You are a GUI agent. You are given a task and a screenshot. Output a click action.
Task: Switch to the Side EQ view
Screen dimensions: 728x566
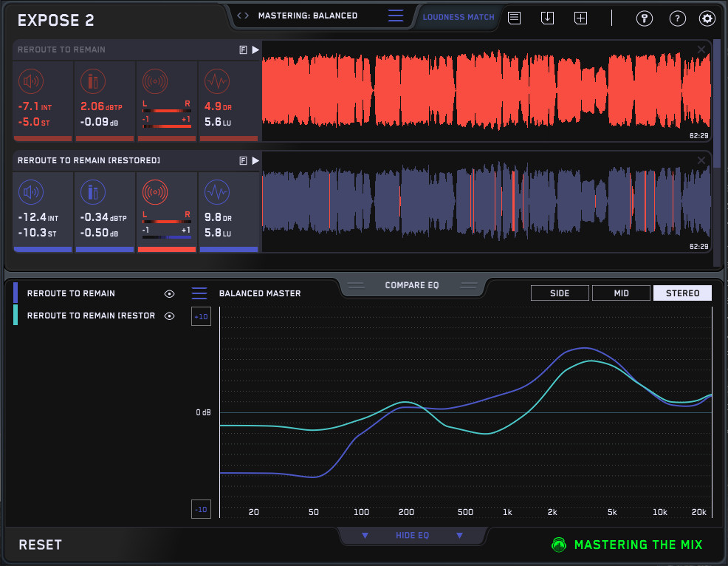560,293
